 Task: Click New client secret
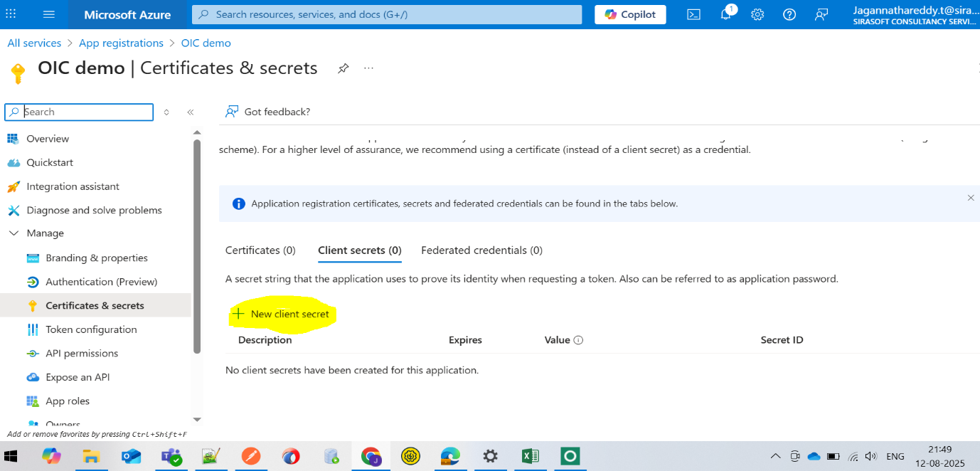pyautogui.click(x=282, y=314)
